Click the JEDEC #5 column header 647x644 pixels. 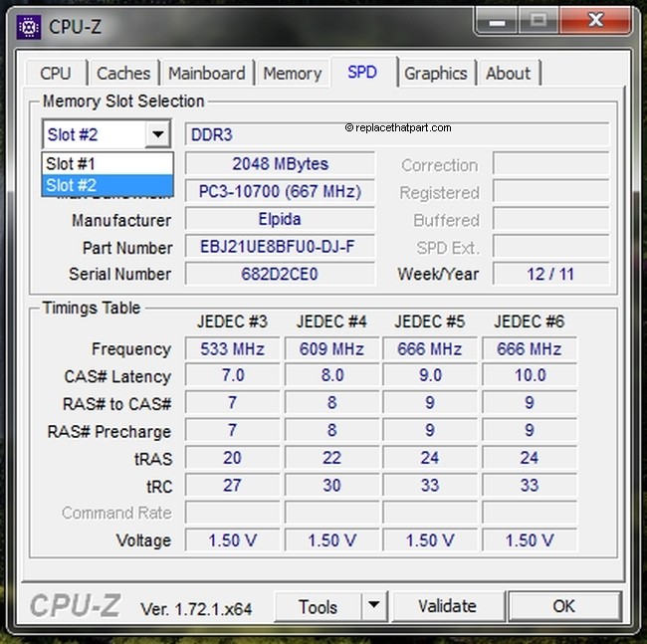[x=430, y=322]
